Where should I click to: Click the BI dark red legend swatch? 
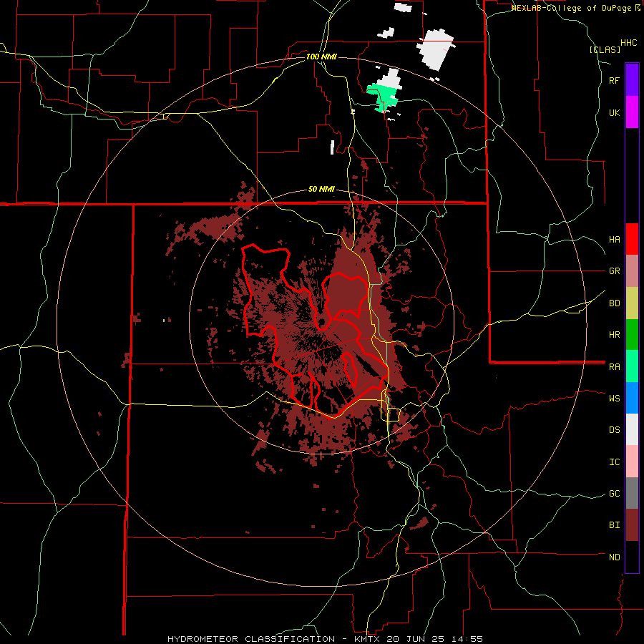click(x=632, y=525)
